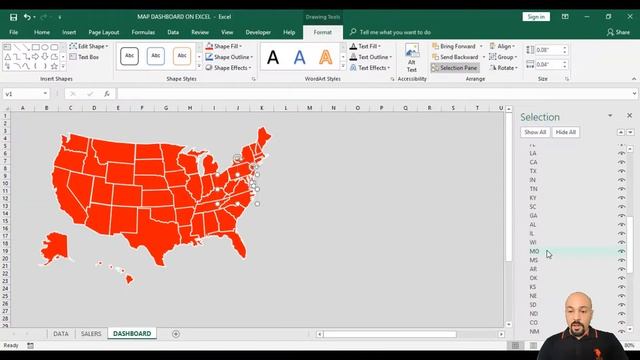The width and height of the screenshot is (640, 360).
Task: Click the Sign in button
Action: pyautogui.click(x=536, y=17)
